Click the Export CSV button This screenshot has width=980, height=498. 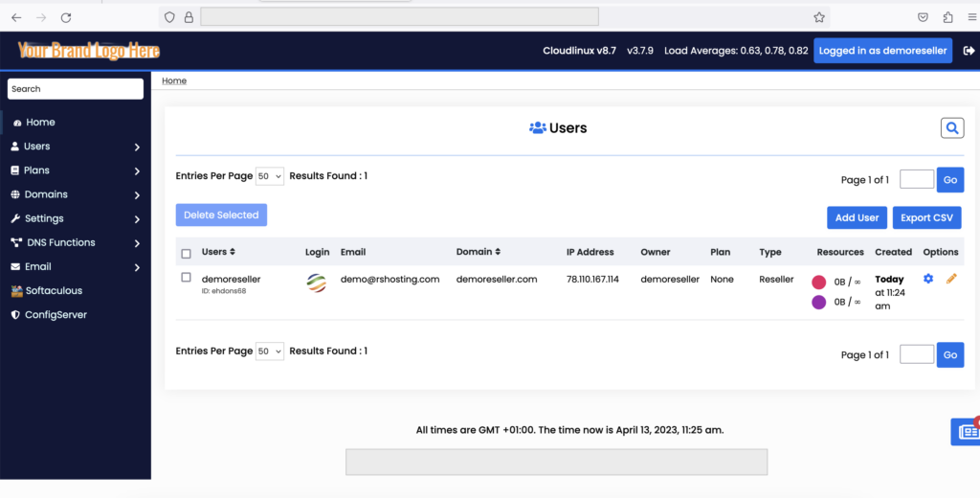926,217
